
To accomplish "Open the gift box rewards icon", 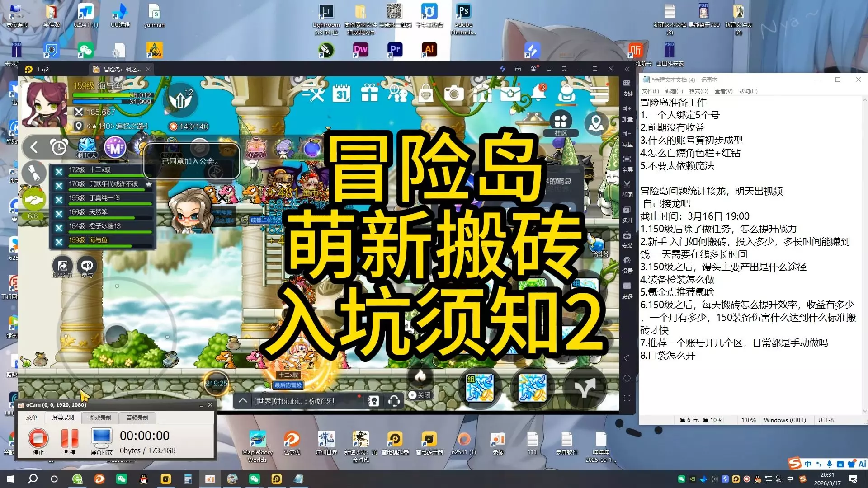I will (x=369, y=94).
